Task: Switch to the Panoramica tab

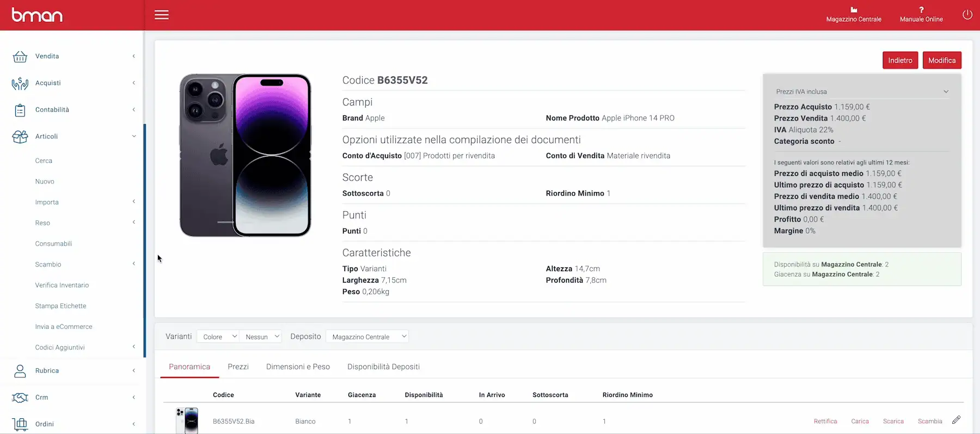Action: (189, 366)
